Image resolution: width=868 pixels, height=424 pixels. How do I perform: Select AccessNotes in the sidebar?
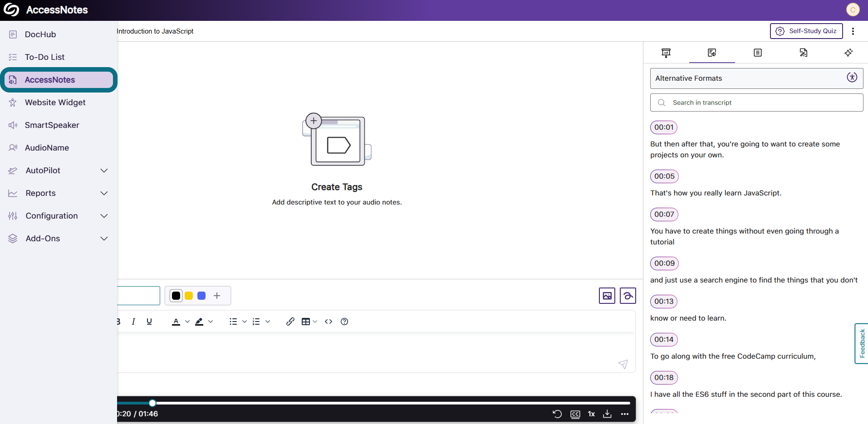59,80
